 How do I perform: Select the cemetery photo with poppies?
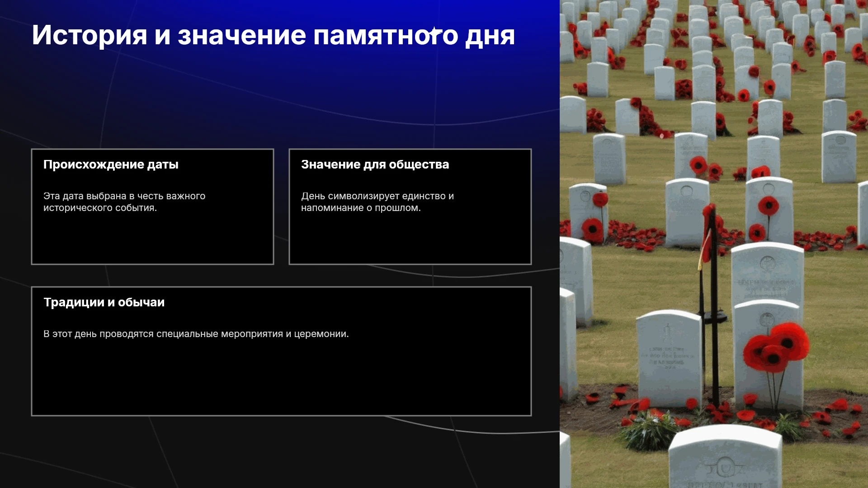tap(714, 244)
